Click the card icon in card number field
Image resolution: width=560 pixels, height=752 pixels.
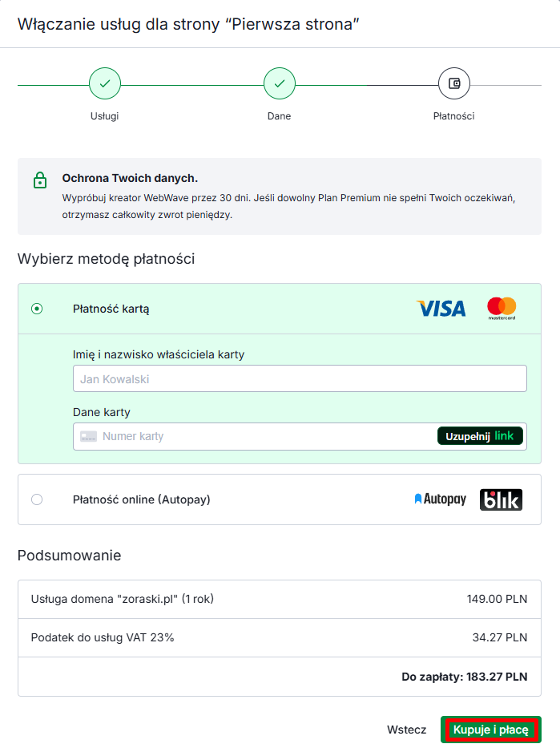point(88,436)
